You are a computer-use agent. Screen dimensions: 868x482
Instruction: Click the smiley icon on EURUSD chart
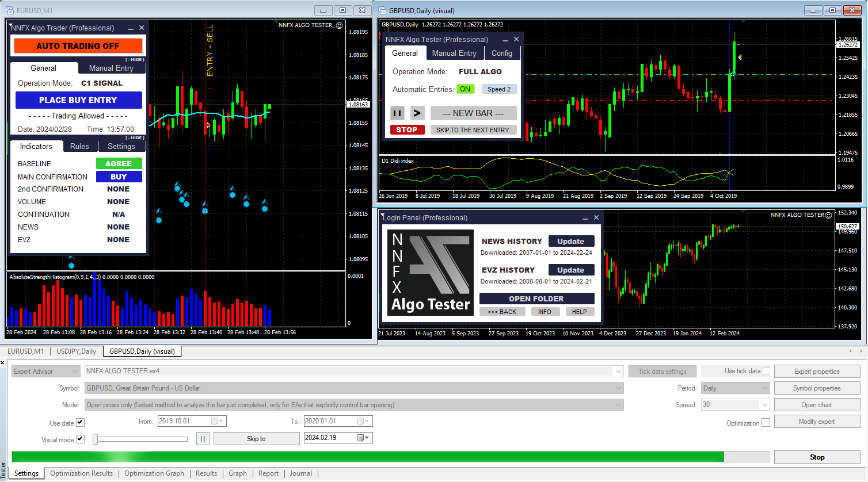[339, 25]
